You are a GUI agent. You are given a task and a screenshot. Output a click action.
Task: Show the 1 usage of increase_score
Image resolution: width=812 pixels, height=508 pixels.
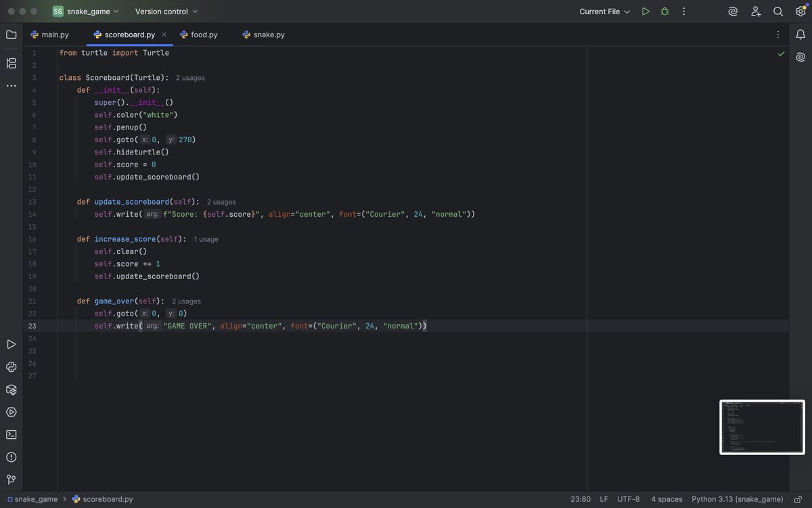click(206, 239)
